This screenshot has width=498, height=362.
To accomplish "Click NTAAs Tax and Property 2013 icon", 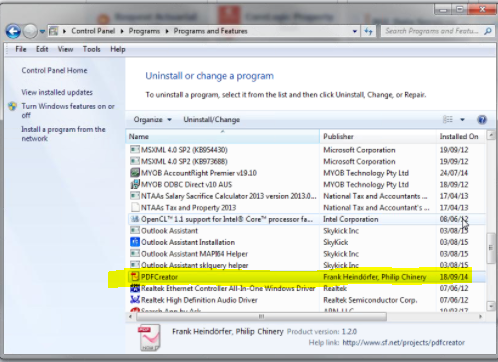I will coord(135,207).
